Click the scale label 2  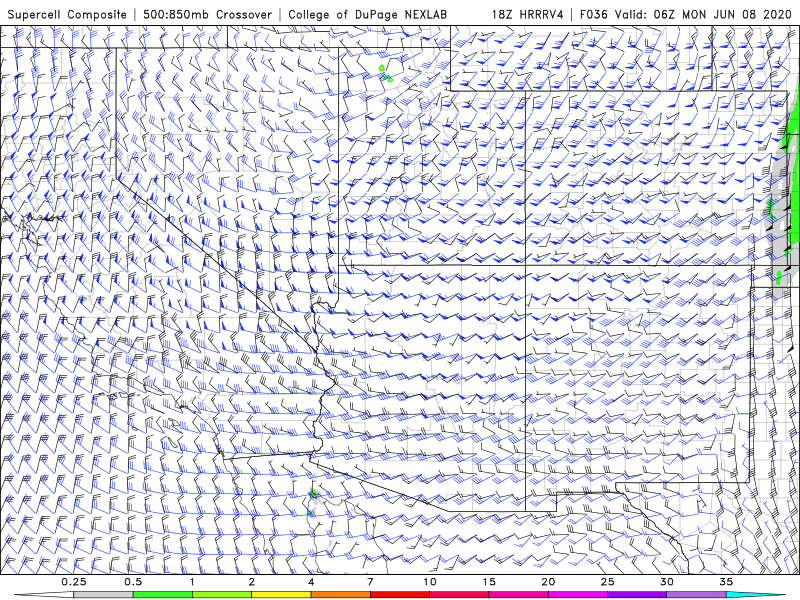click(x=252, y=582)
